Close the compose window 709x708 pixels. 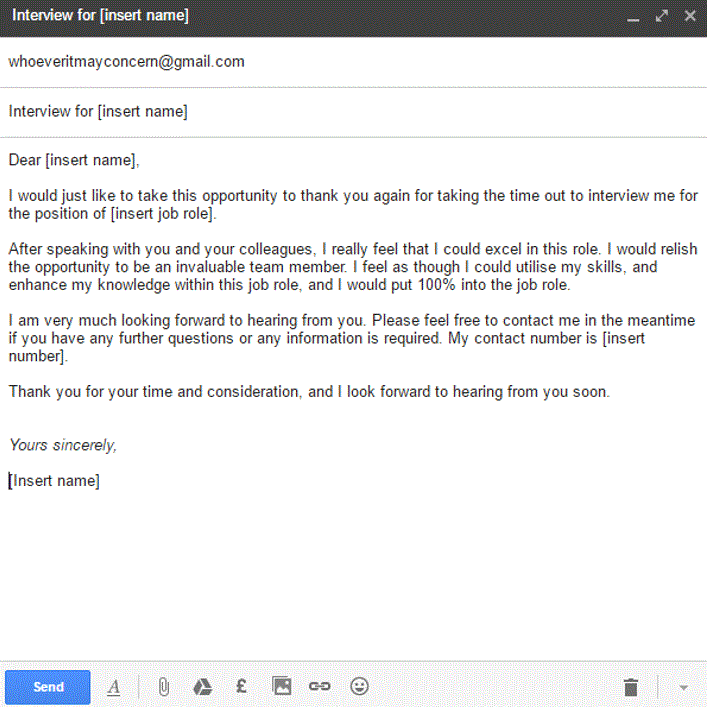690,16
